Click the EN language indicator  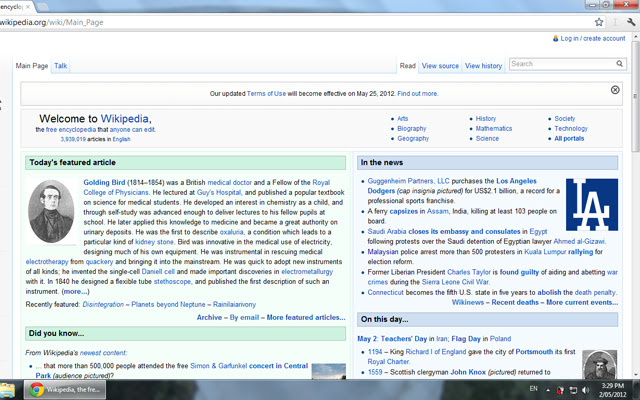tap(533, 389)
